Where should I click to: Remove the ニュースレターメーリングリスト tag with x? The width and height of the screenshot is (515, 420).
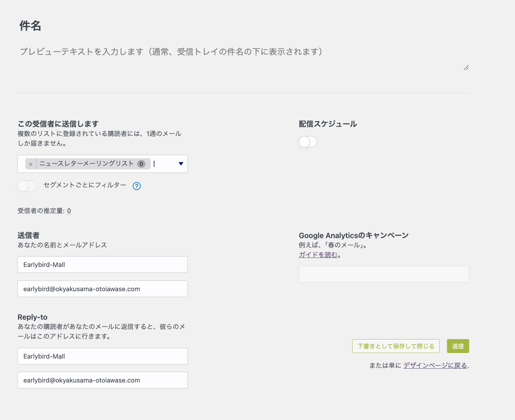[31, 164]
